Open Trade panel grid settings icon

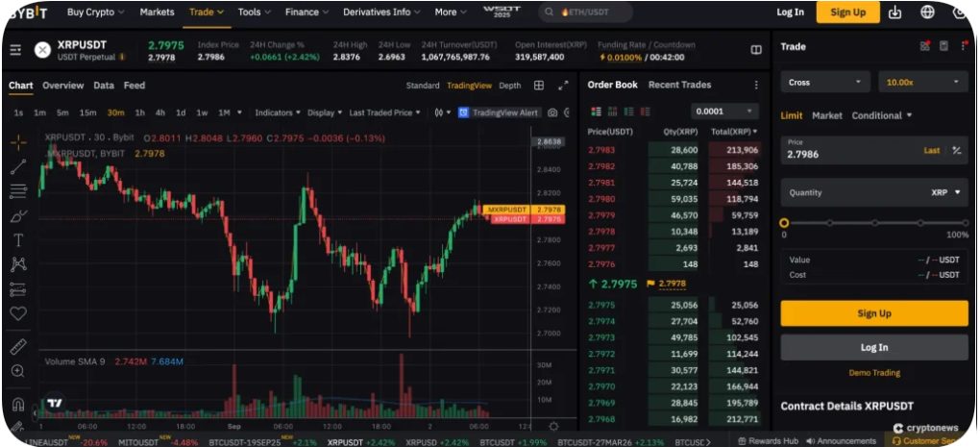tap(925, 46)
